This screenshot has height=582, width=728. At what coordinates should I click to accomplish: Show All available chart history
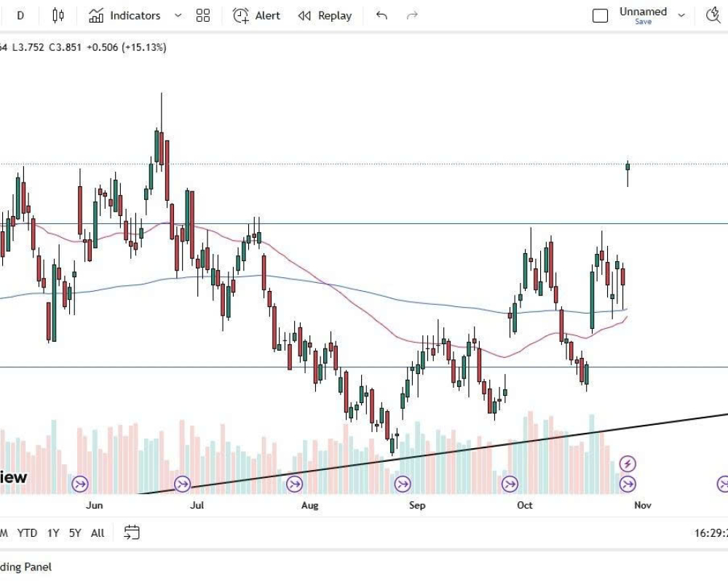point(98,533)
